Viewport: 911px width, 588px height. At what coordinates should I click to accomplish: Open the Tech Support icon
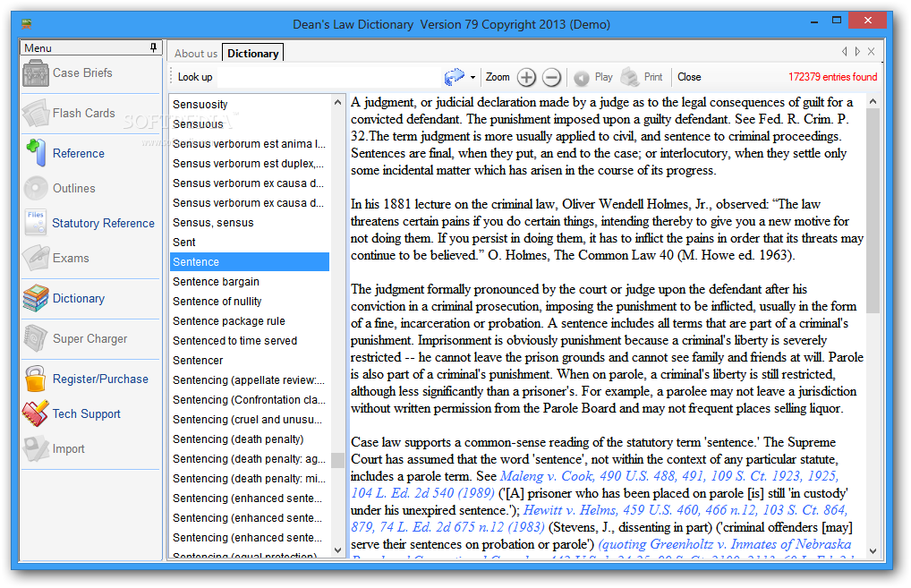tap(36, 413)
